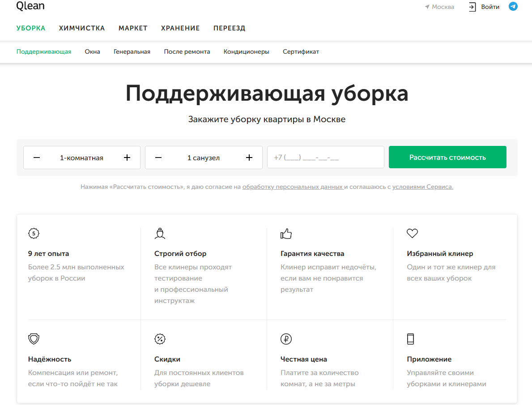Click the Строгий отбор title
Image resolution: width=532 pixels, height=405 pixels.
click(x=180, y=254)
